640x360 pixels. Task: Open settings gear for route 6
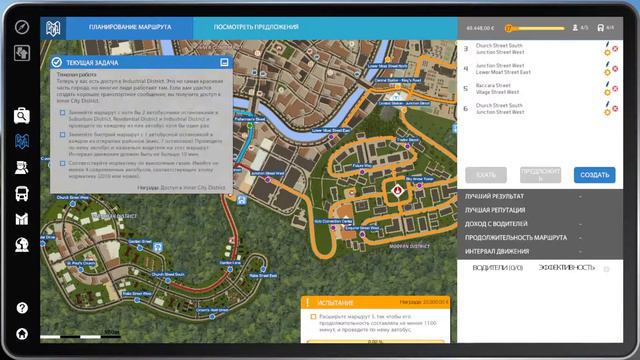click(x=607, y=112)
